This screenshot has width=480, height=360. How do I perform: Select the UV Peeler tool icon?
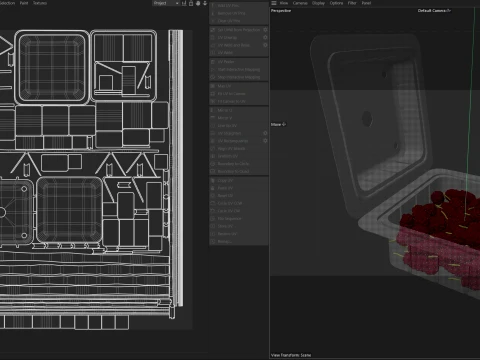click(213, 62)
